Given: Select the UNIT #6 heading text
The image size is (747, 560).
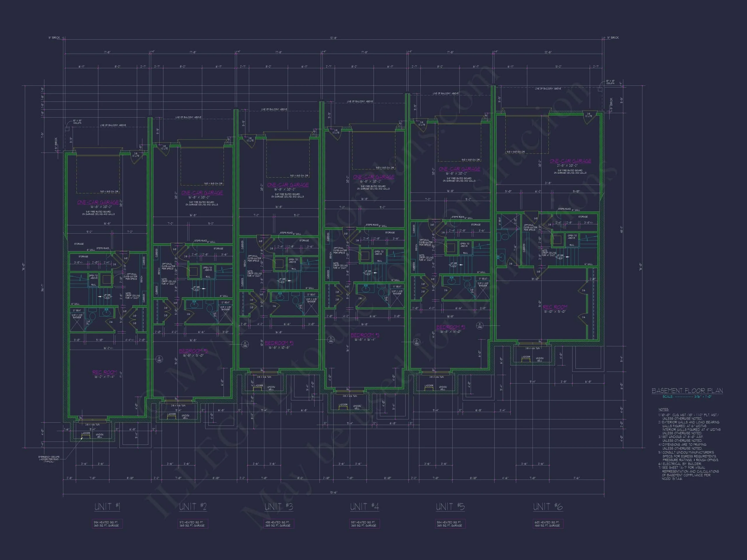Looking at the screenshot, I should (548, 507).
